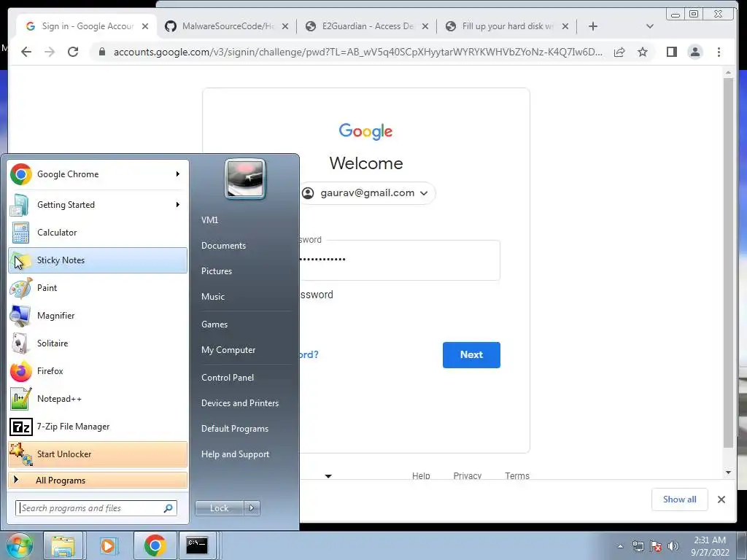Open File Explorer from taskbar
747x560 pixels.
coord(63,545)
